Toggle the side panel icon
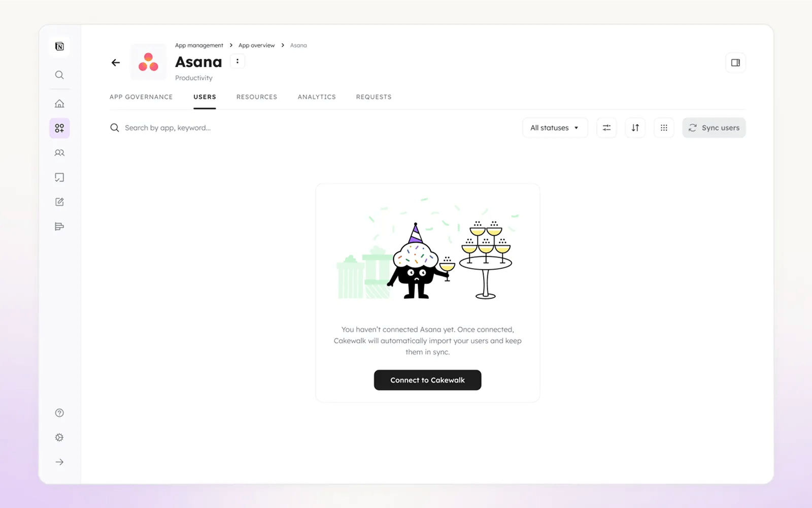812x508 pixels. pos(735,62)
